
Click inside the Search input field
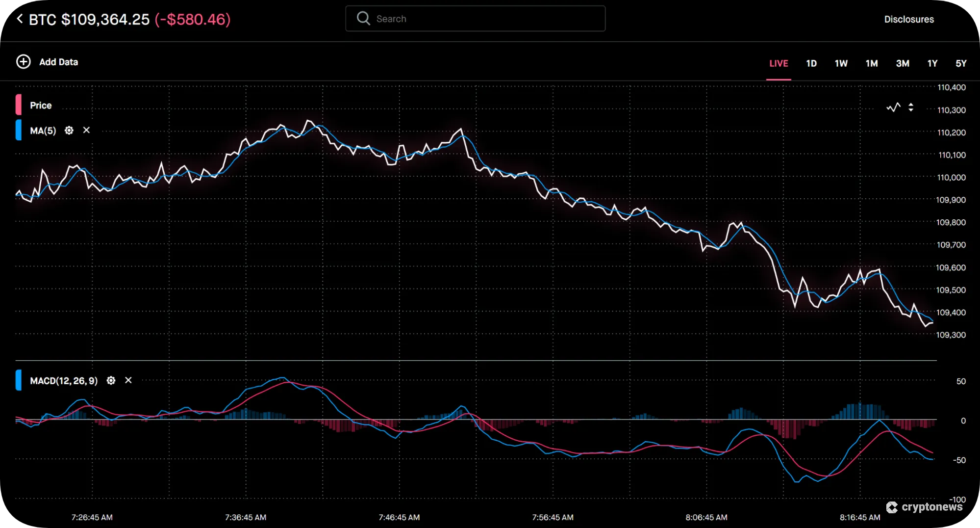[x=476, y=18]
